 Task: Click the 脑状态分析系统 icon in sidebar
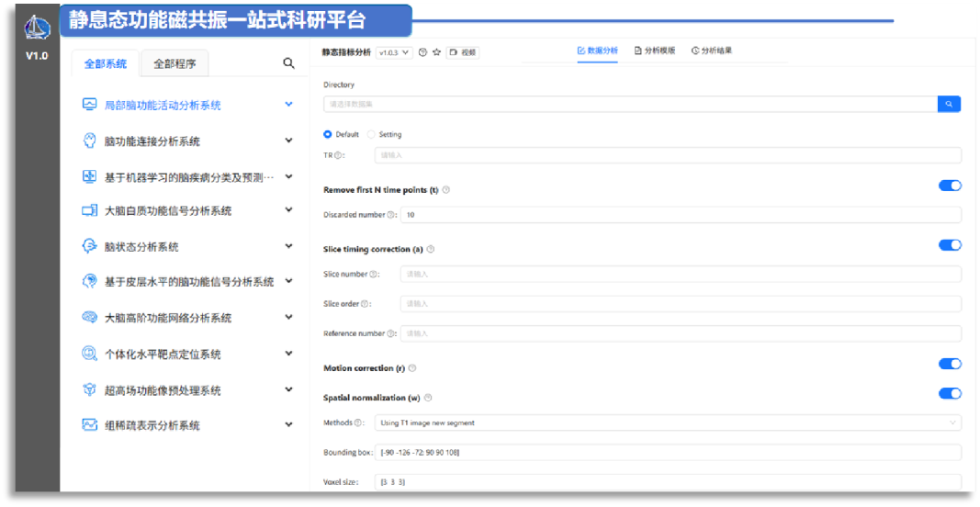[x=89, y=246]
